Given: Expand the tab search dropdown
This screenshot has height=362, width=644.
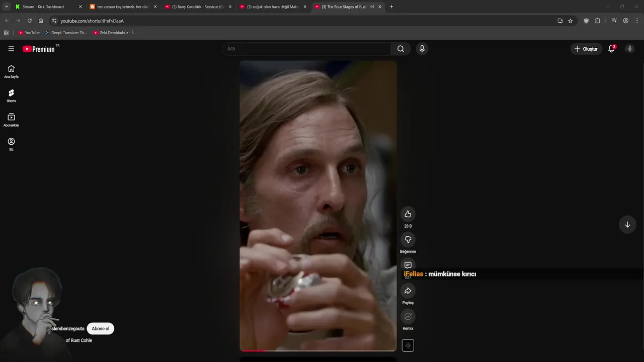Looking at the screenshot, I should pos(7,7).
